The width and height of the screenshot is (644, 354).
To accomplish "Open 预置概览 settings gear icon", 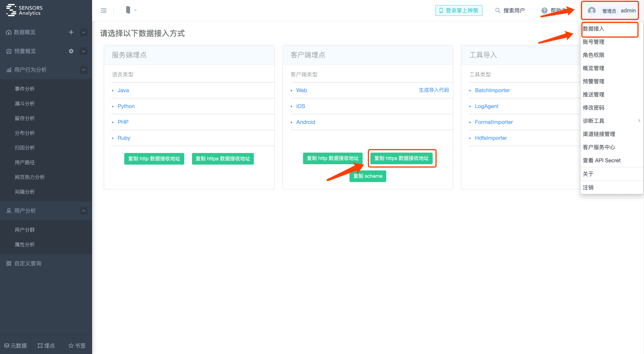I will click(71, 51).
